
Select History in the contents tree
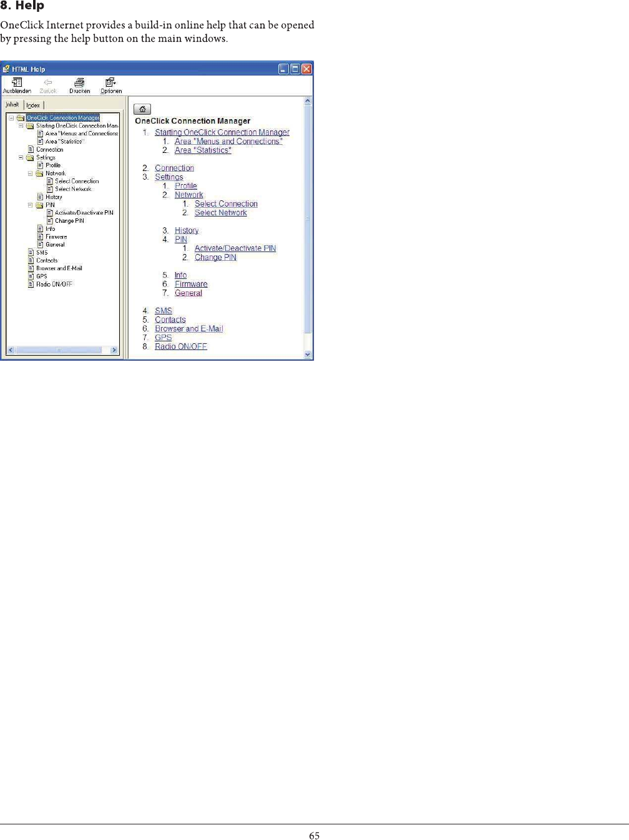[x=54, y=197]
